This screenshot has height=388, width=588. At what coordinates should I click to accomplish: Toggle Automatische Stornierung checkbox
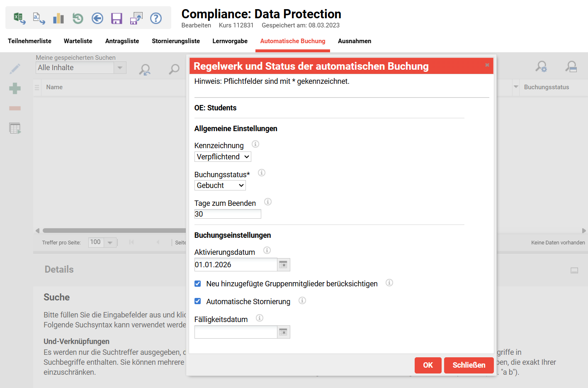click(198, 302)
